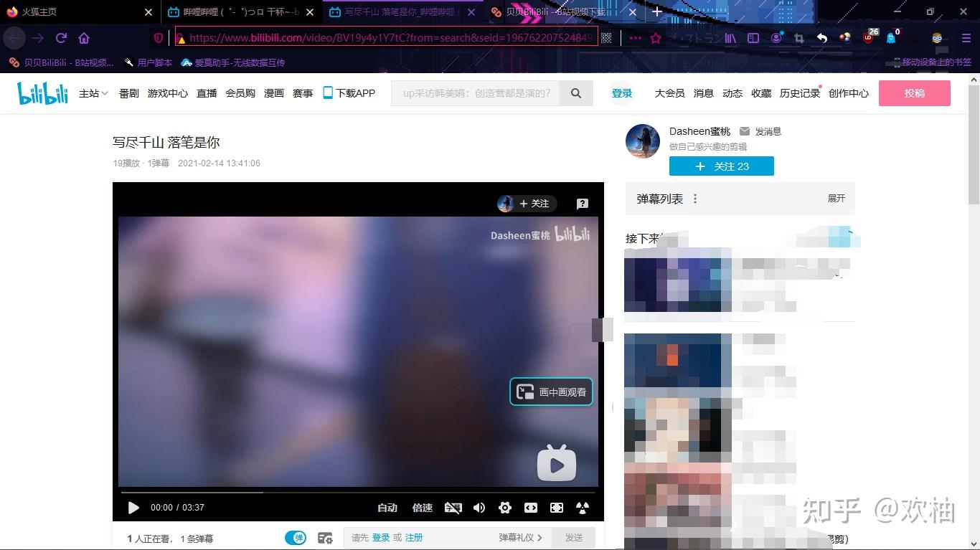Open 大会员 in the header
Image resolution: width=980 pixels, height=550 pixels.
tap(669, 93)
